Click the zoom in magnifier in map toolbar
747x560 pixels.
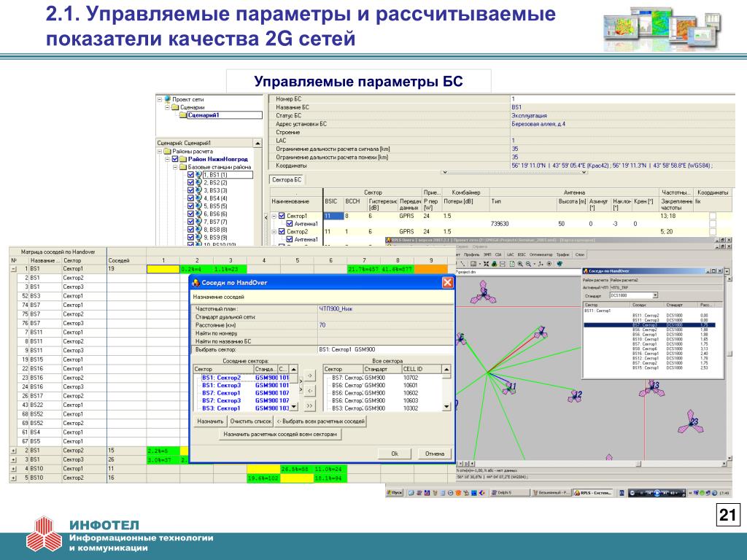520,264
